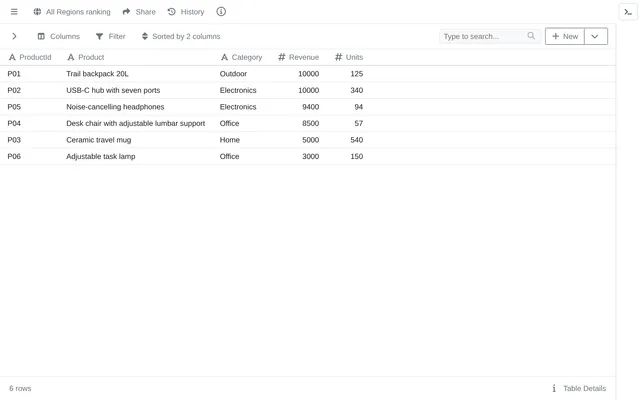The width and height of the screenshot is (640, 400).
Task: Select cell Adjustable task lamp
Action: coord(100,156)
